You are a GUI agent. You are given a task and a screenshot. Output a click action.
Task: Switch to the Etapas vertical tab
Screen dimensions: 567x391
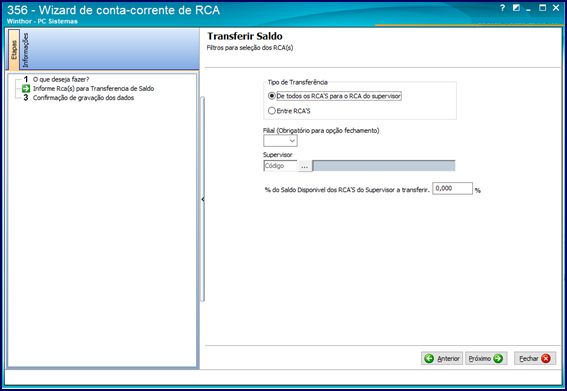point(14,50)
